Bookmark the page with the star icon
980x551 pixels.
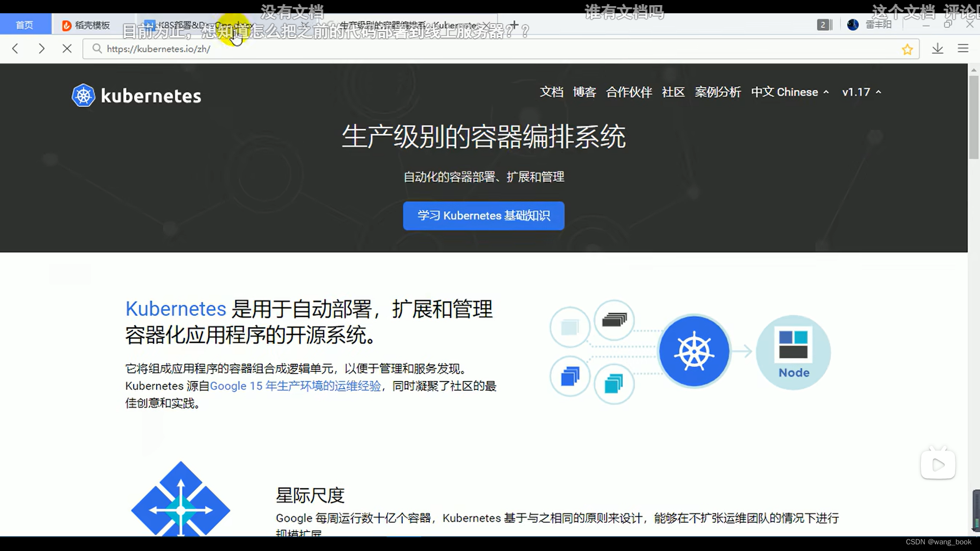point(907,49)
